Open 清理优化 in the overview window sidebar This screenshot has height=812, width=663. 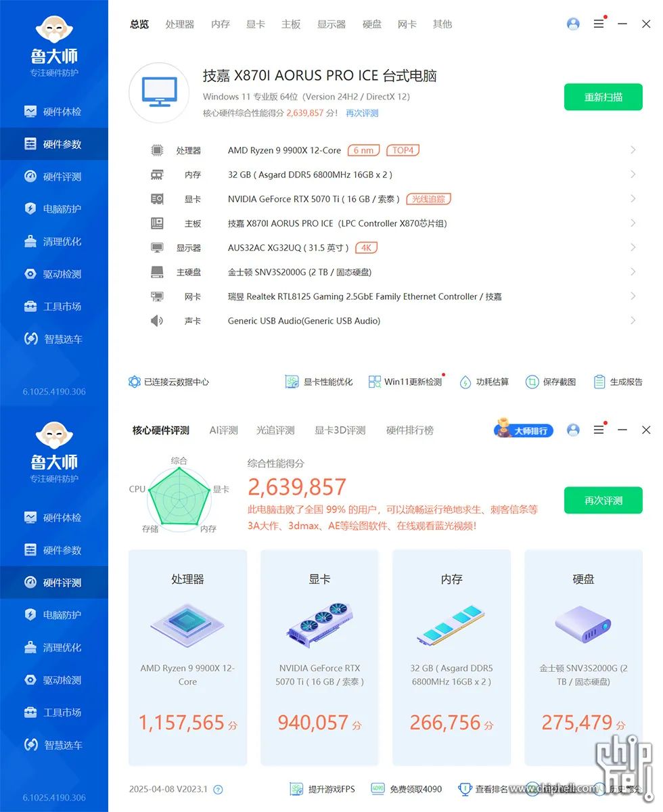[54, 242]
